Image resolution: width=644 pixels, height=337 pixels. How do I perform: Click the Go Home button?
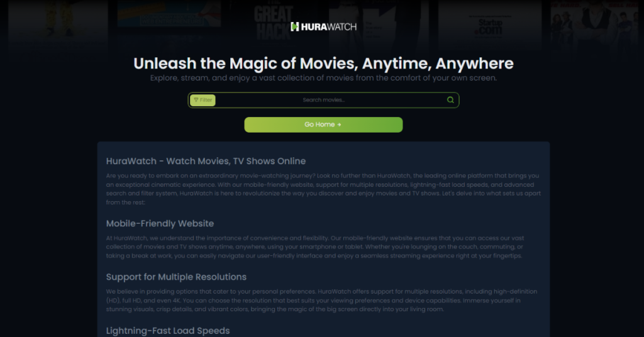tap(323, 124)
